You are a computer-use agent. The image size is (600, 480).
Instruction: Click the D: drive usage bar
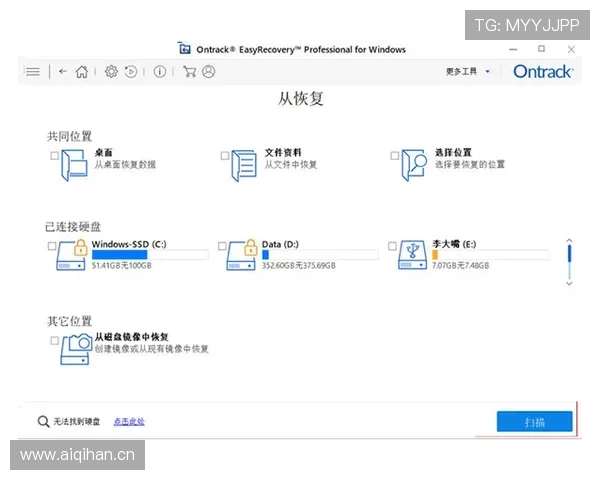tap(320, 255)
